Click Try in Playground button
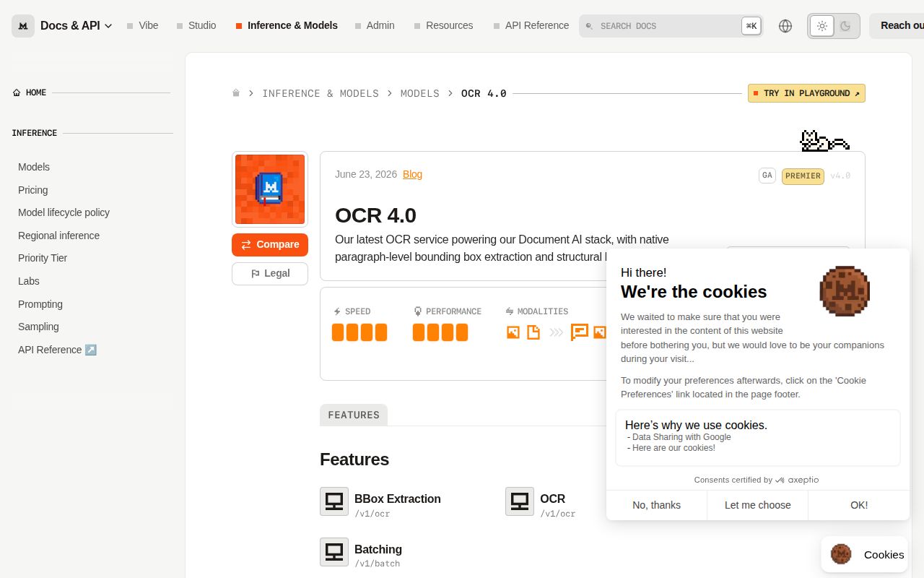Screen dimensions: 924x578 click(x=806, y=93)
